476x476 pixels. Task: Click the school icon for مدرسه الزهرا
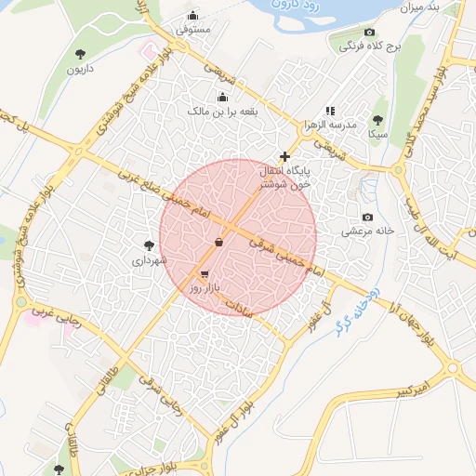point(330,111)
